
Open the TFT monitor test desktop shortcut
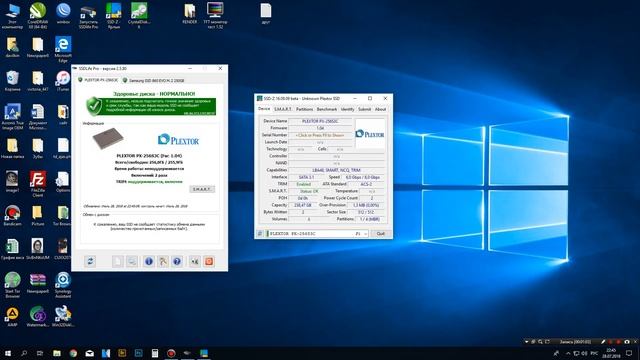point(215,16)
